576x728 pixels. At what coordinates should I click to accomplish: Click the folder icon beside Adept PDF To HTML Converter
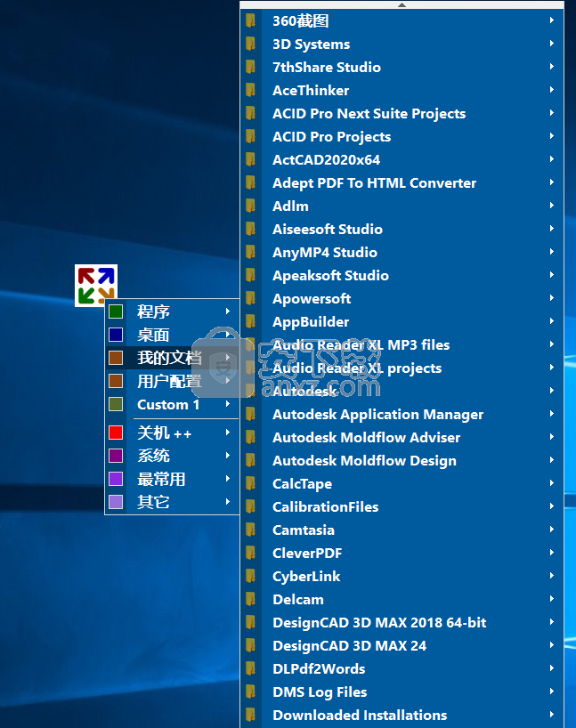250,182
